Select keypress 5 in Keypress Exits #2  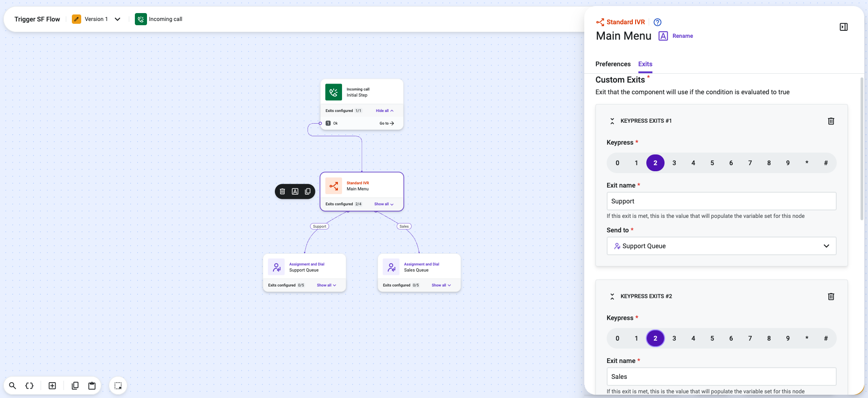click(712, 338)
